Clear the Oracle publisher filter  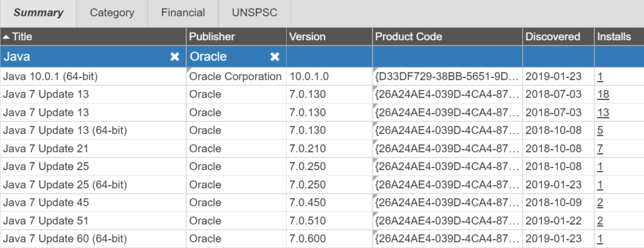[275, 57]
